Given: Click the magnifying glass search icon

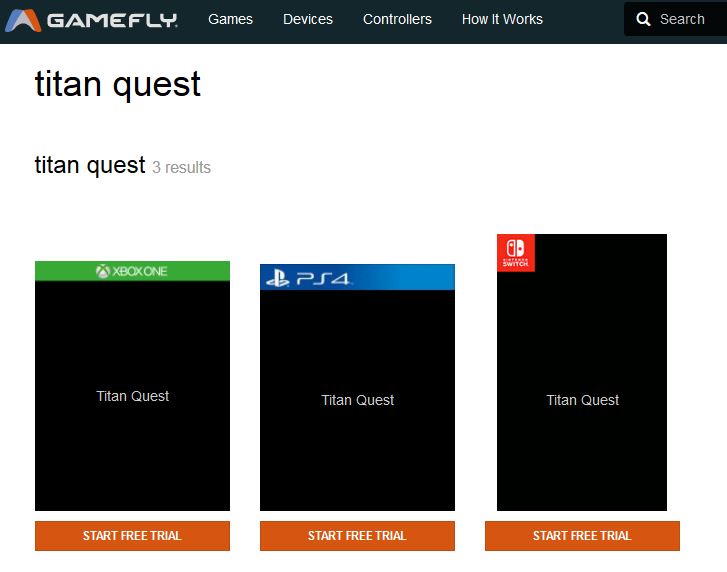Looking at the screenshot, I should pyautogui.click(x=644, y=19).
